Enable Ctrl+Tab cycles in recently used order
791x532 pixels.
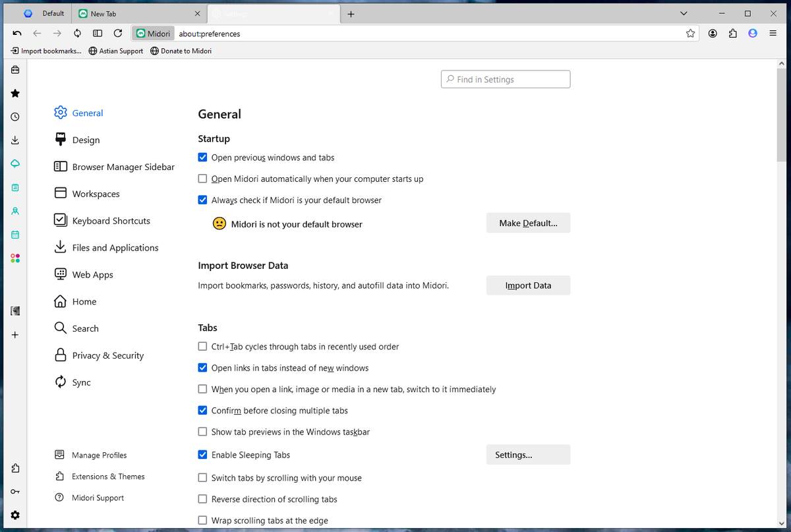click(x=202, y=346)
